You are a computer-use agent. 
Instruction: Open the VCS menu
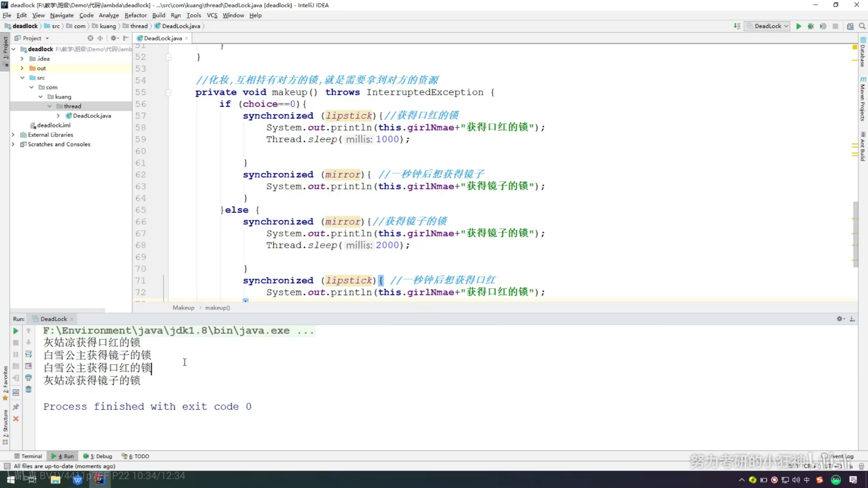coord(212,15)
